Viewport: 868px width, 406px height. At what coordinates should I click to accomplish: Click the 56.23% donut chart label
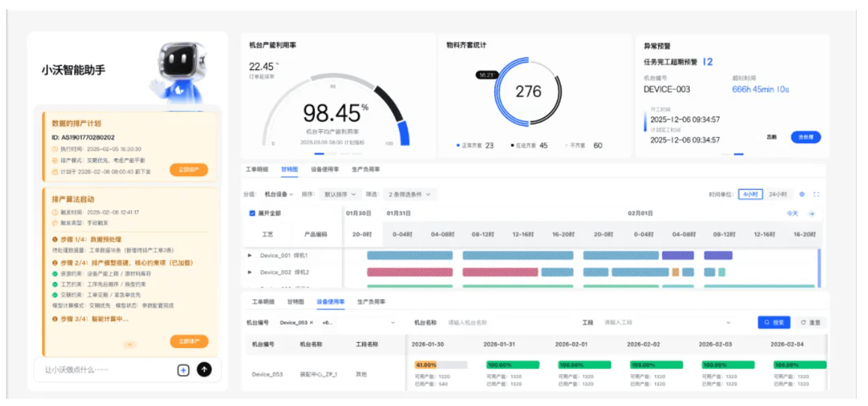[x=487, y=75]
